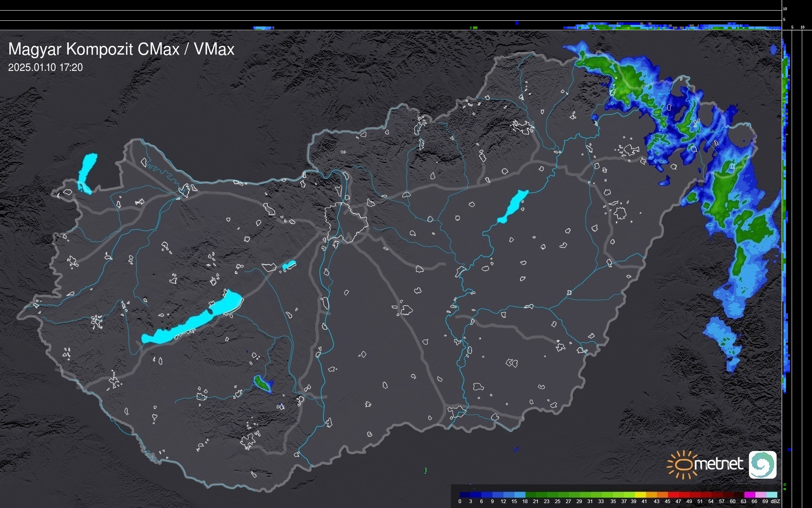Click the top VMax height scale label 10
The height and width of the screenshot is (508, 812).
(x=785, y=9)
